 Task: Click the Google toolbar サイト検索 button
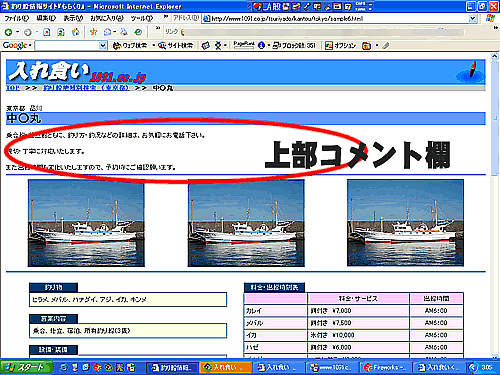(176, 45)
